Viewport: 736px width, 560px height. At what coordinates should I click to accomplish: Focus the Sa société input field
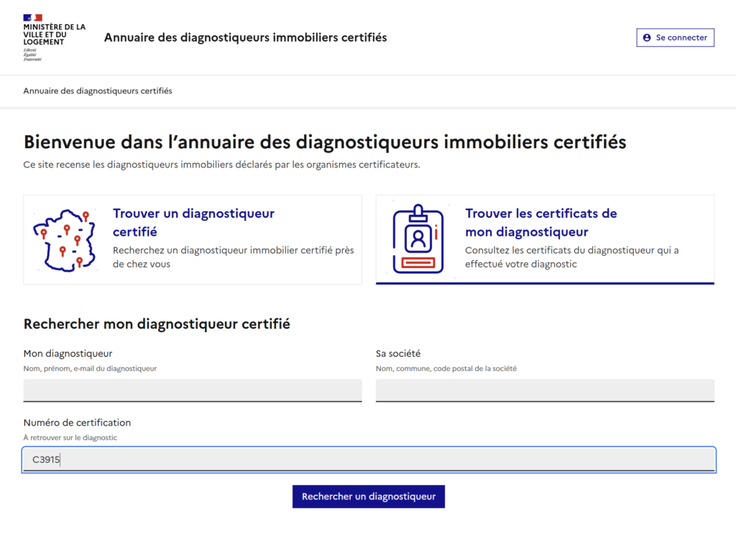(545, 390)
